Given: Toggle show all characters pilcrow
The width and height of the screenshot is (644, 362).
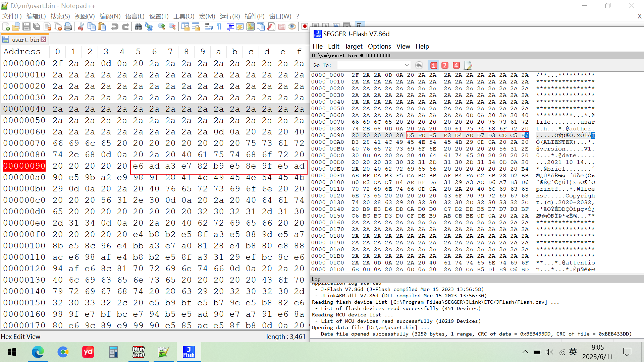Looking at the screenshot, I should click(x=219, y=26).
